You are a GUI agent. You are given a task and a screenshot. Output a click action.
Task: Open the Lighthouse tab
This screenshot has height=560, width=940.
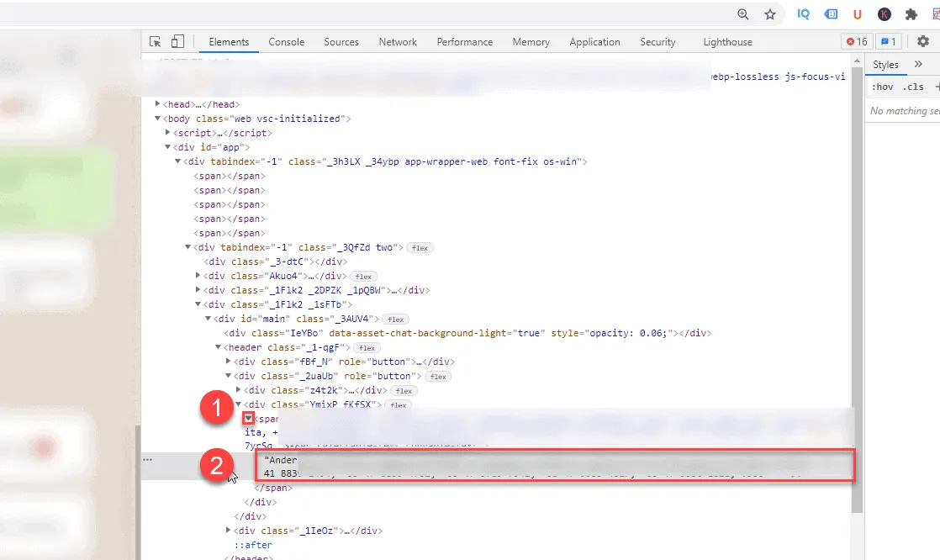[x=728, y=42]
